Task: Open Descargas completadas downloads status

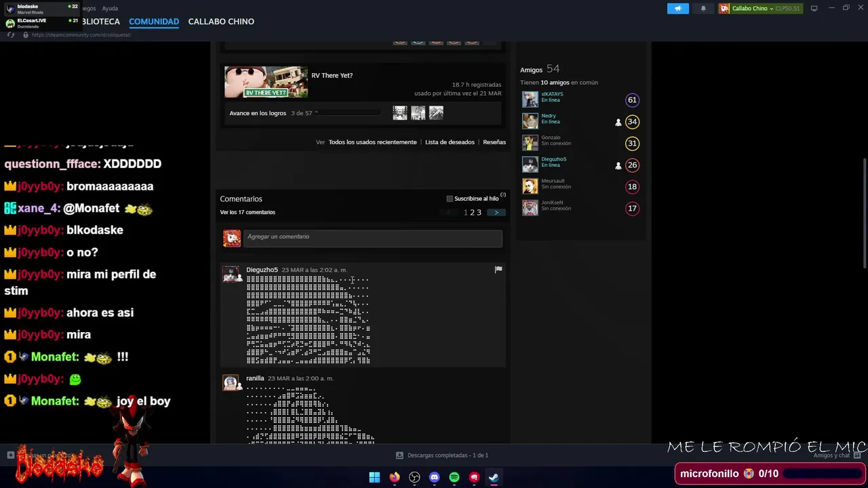Action: point(442,455)
